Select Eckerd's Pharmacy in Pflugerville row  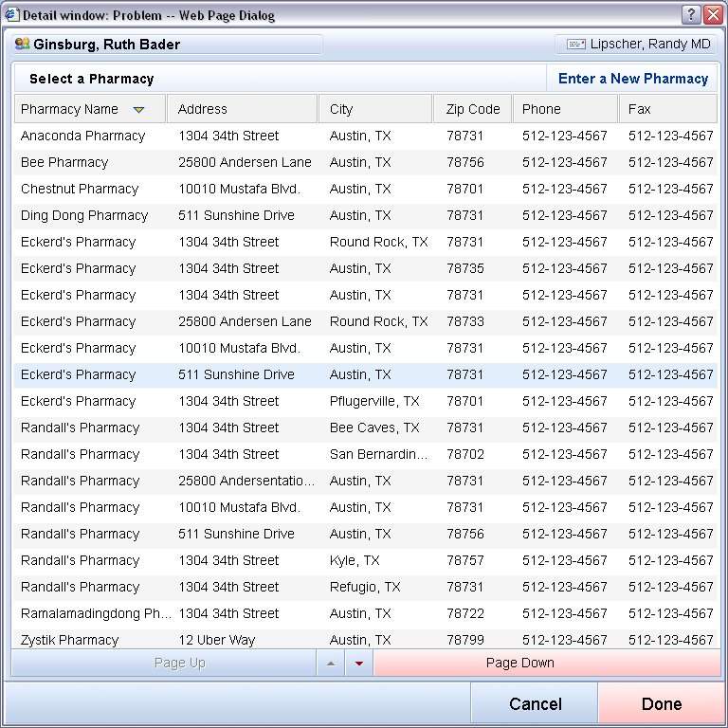pyautogui.click(x=365, y=401)
